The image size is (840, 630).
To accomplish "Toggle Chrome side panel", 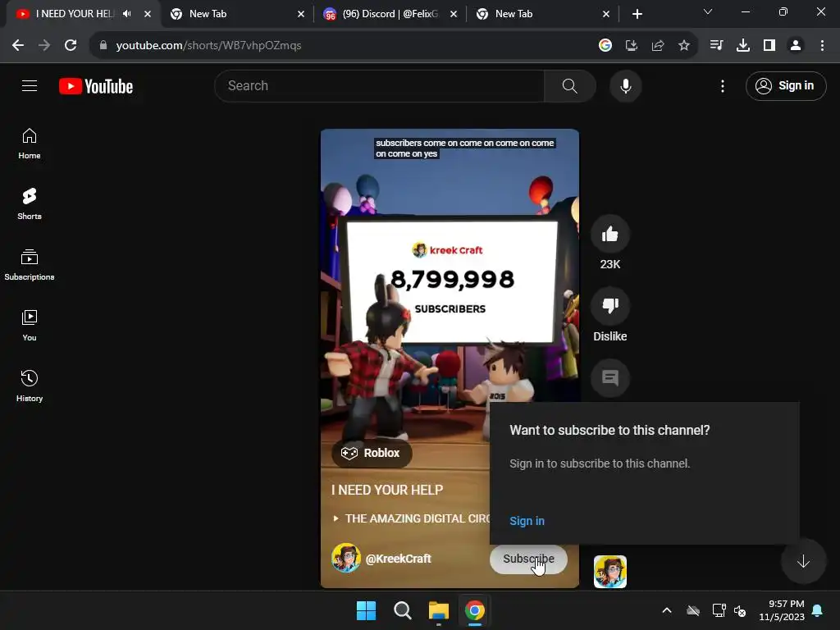I will tap(769, 46).
